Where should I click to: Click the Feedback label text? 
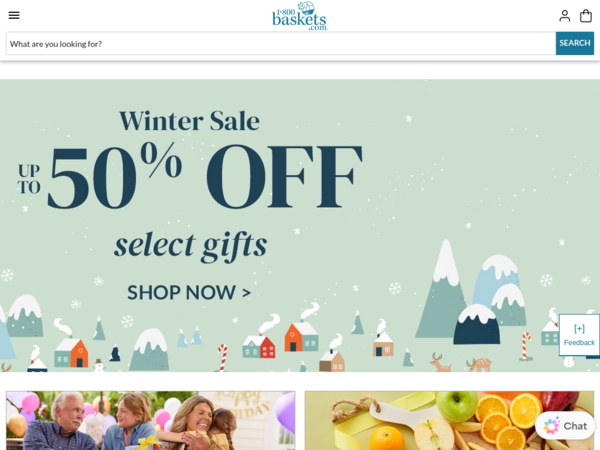point(579,342)
